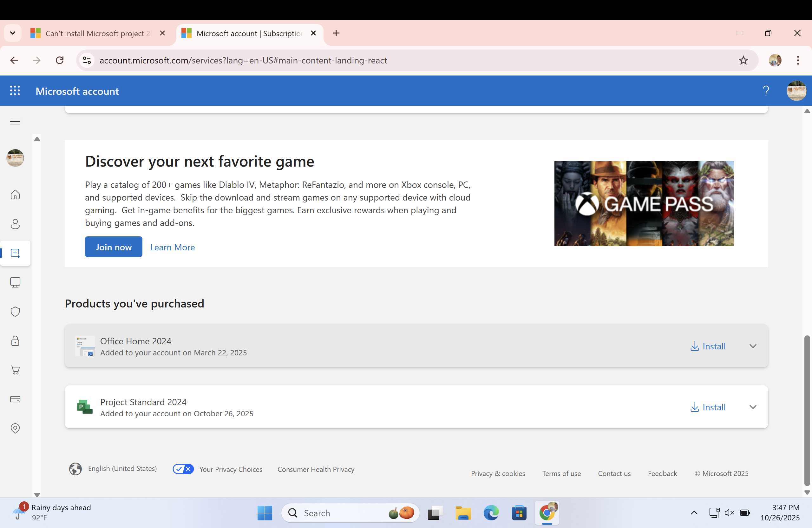Image resolution: width=812 pixels, height=528 pixels.
Task: Click the Join now button
Action: tap(114, 247)
